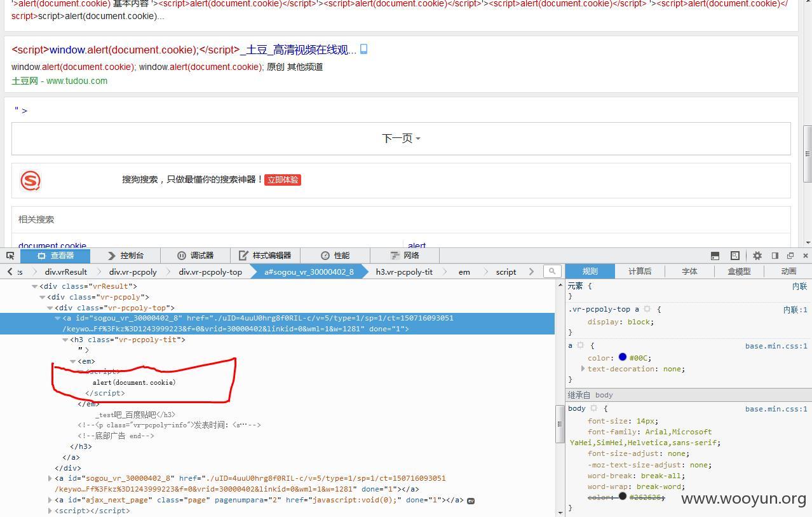Expand the a ajax_next_page node
This screenshot has height=517, width=812.
[50, 500]
